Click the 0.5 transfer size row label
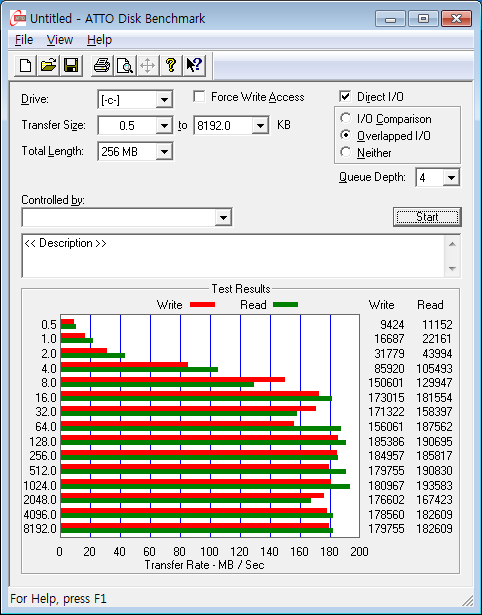Viewport: 482px width, 615px height. pos(49,325)
